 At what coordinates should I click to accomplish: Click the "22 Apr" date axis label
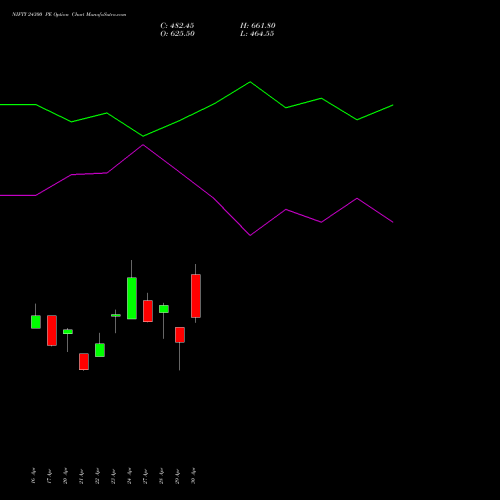pyautogui.click(x=97, y=476)
